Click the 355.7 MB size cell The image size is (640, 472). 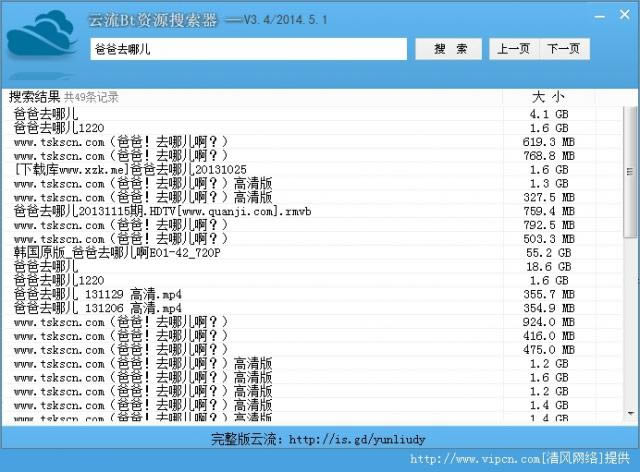[549, 295]
